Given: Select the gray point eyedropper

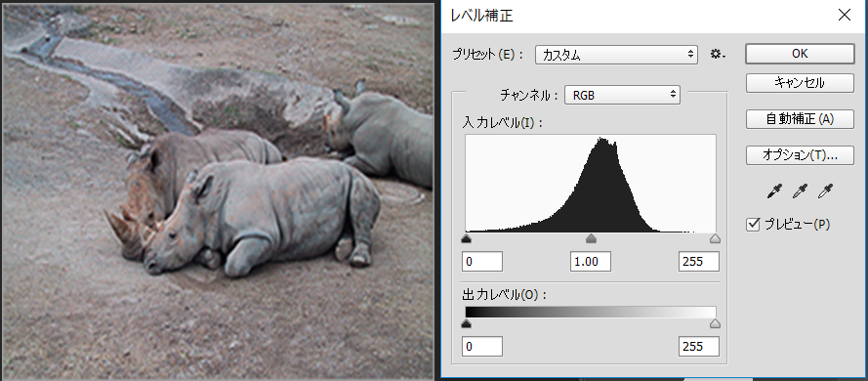Looking at the screenshot, I should pyautogui.click(x=800, y=191).
